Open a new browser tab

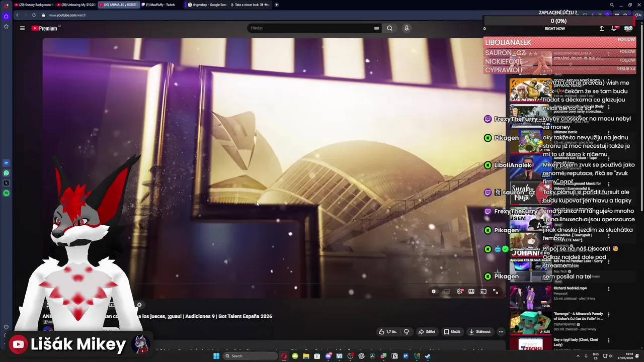pyautogui.click(x=277, y=5)
